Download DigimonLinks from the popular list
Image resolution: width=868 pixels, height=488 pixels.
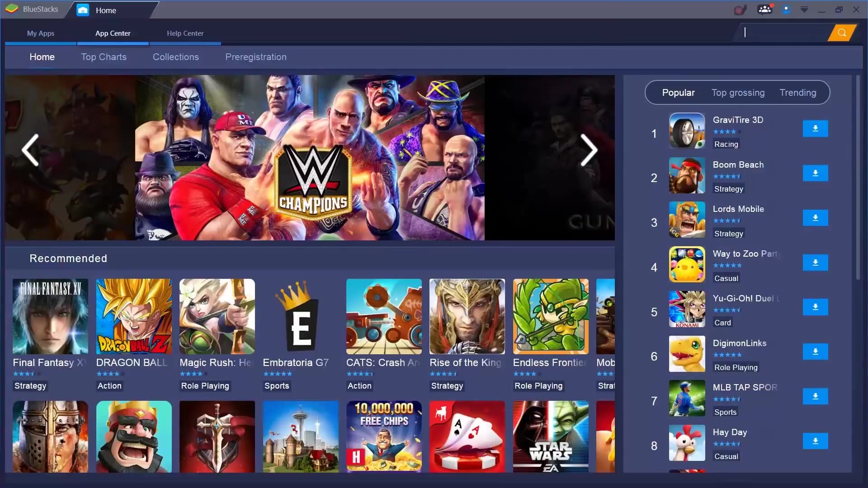pyautogui.click(x=815, y=352)
